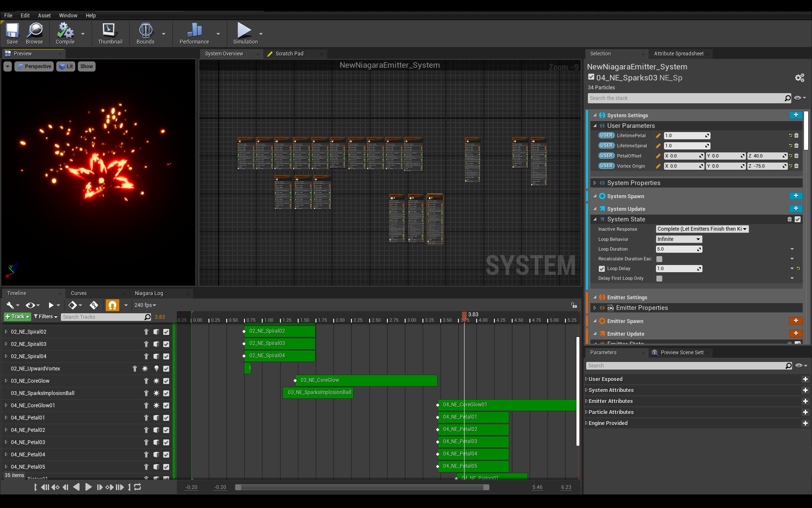Expand the 04_NE_Petal01 track
Viewport: 812px width, 508px height.
pos(6,417)
